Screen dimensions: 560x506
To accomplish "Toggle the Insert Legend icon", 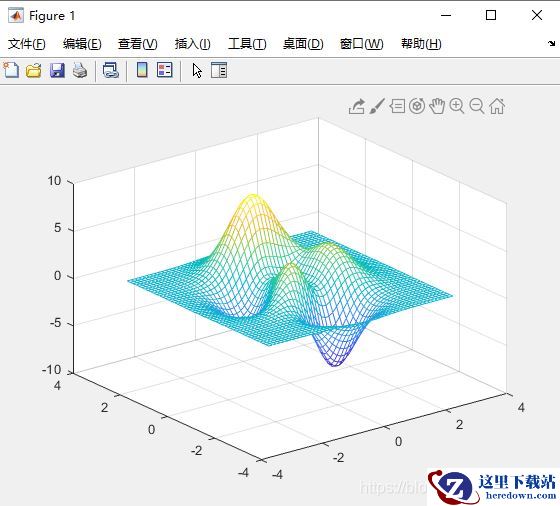I will coord(165,70).
